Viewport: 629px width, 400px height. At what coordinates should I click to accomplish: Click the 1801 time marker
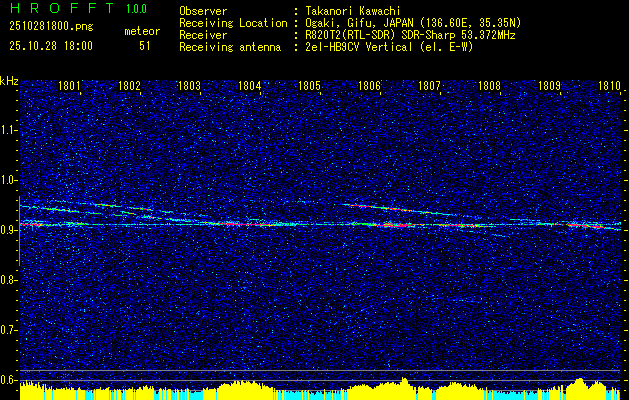click(x=70, y=87)
